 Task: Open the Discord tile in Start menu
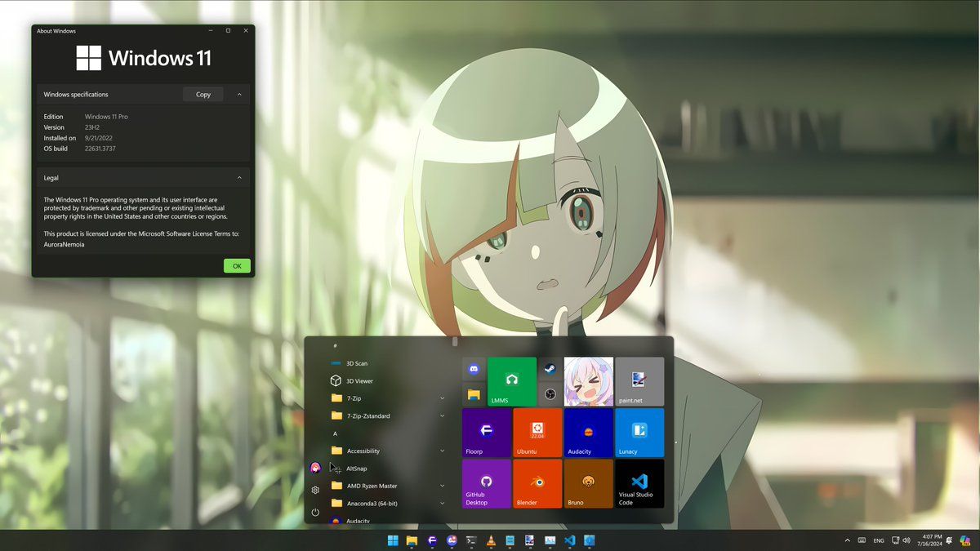[x=474, y=369]
